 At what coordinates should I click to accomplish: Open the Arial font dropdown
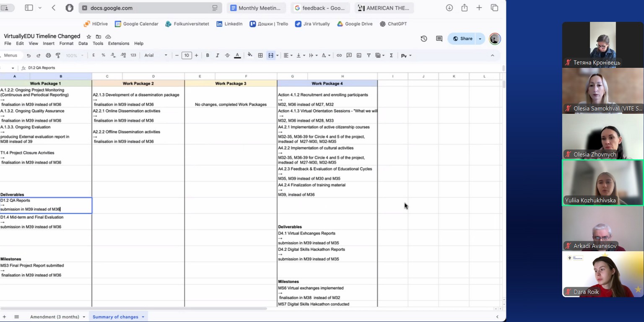(156, 55)
